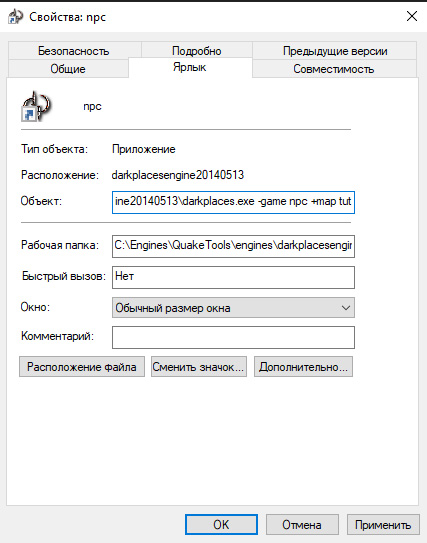Select the Ярлык tab
Screen dimensions: 427x543
pyautogui.click(x=190, y=67)
